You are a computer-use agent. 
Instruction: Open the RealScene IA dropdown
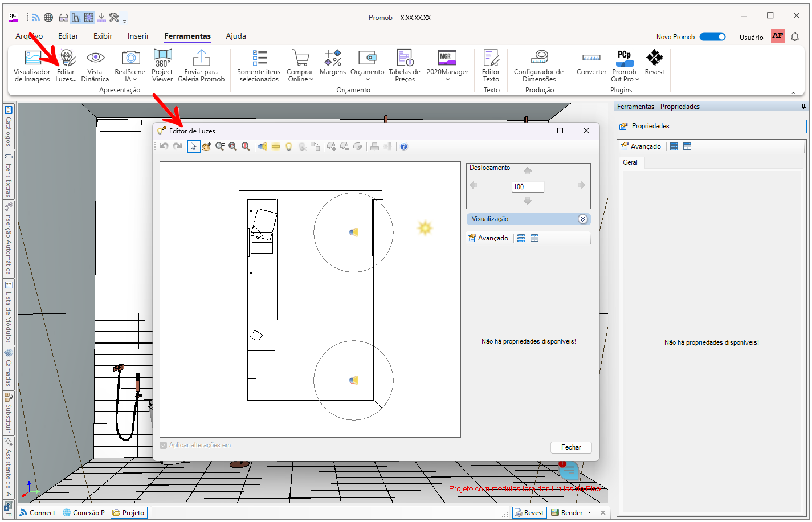tap(130, 66)
